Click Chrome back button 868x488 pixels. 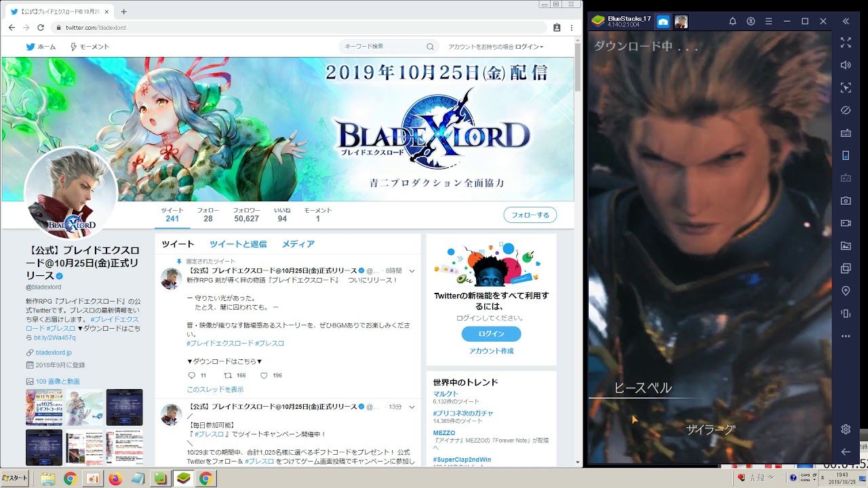[x=12, y=28]
